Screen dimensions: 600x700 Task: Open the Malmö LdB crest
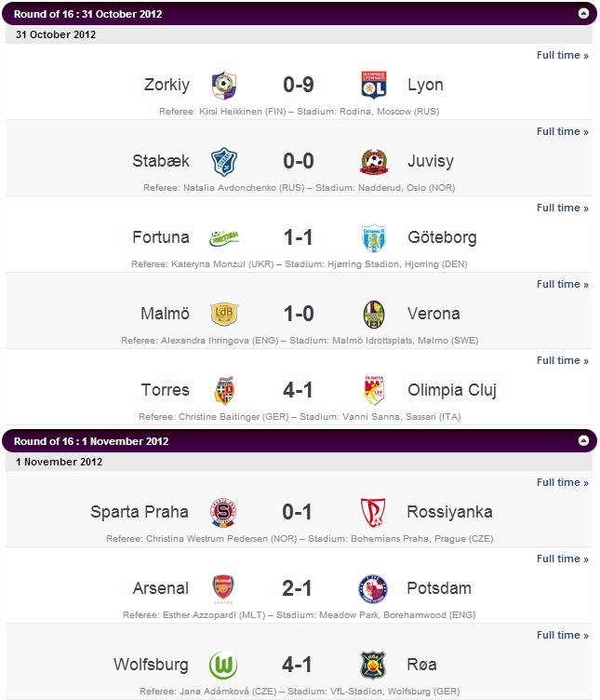tap(224, 314)
